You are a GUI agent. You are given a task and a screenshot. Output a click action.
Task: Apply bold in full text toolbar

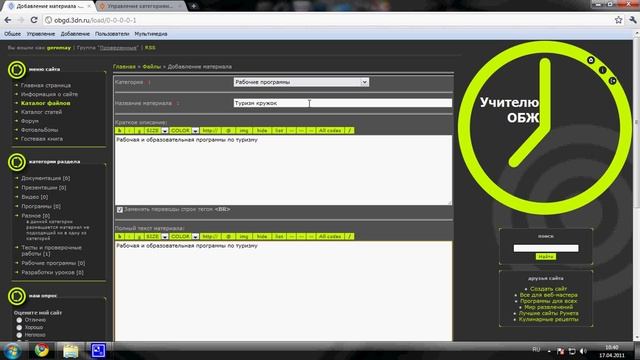[120, 237]
